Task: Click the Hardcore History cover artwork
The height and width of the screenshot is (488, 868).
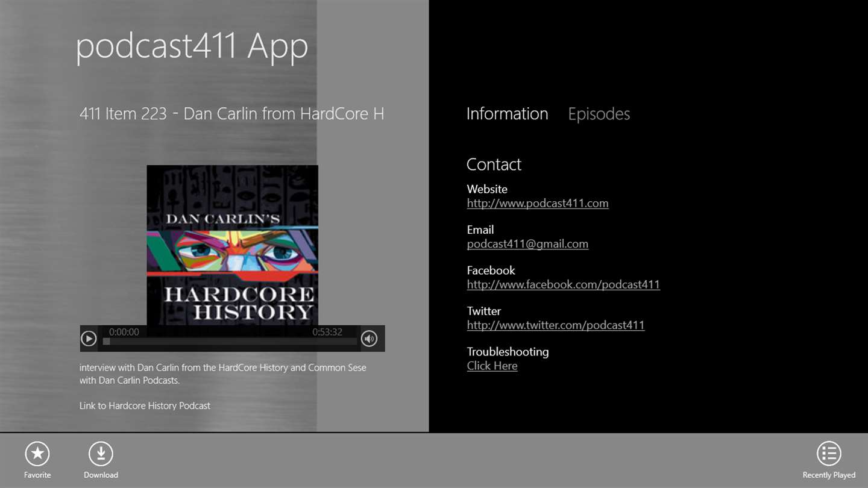Action: coord(232,245)
